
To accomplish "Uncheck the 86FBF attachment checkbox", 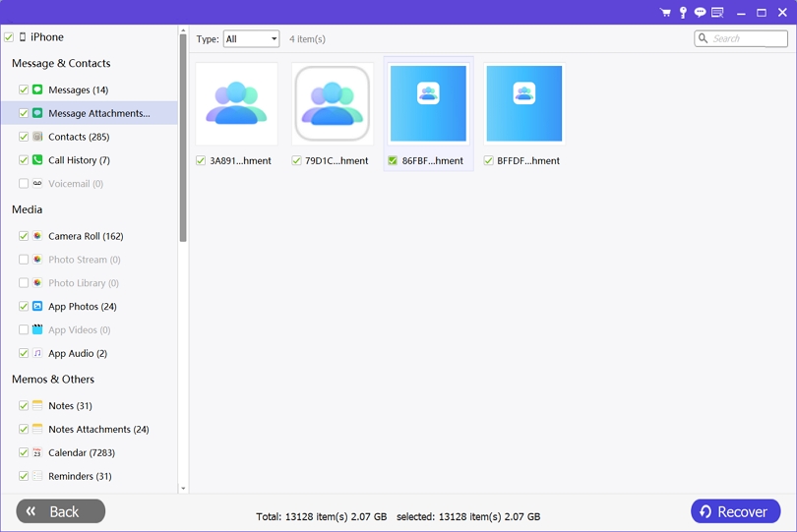I will (x=393, y=161).
